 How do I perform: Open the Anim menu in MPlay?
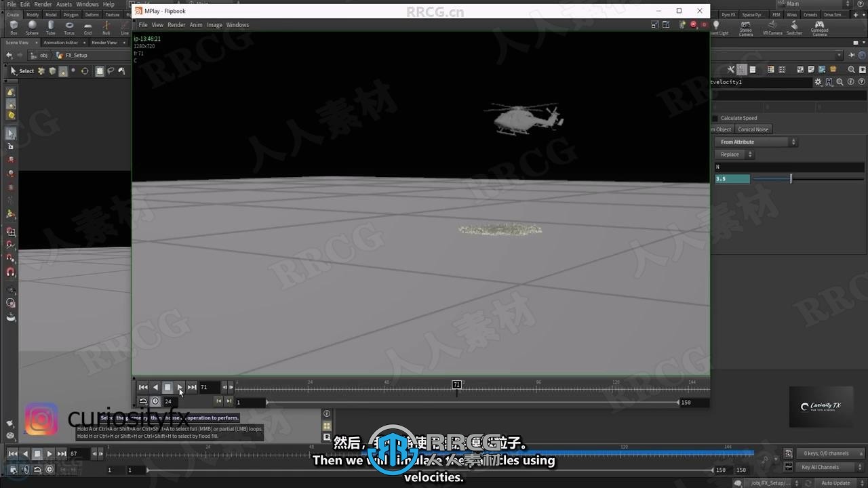196,25
